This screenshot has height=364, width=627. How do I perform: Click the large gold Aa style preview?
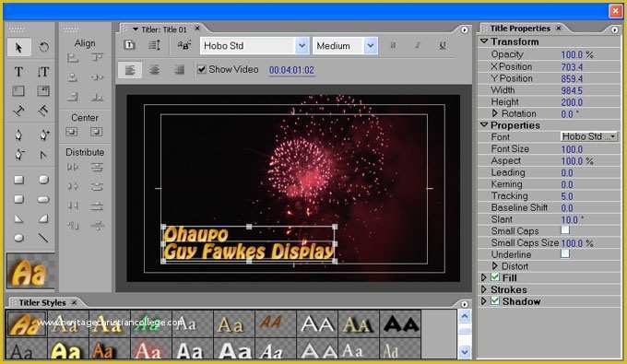[30, 271]
